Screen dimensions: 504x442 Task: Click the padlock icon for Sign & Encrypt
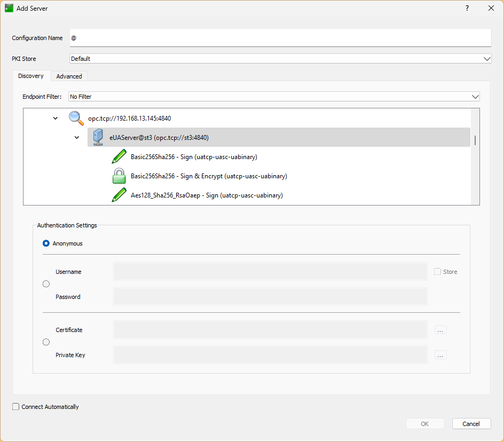click(119, 176)
